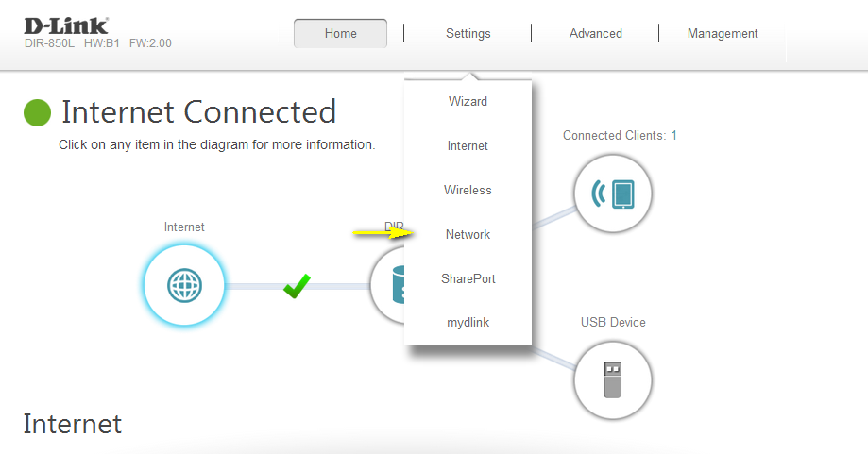Click the green checkmark connection status
The image size is (868, 454).
(297, 285)
